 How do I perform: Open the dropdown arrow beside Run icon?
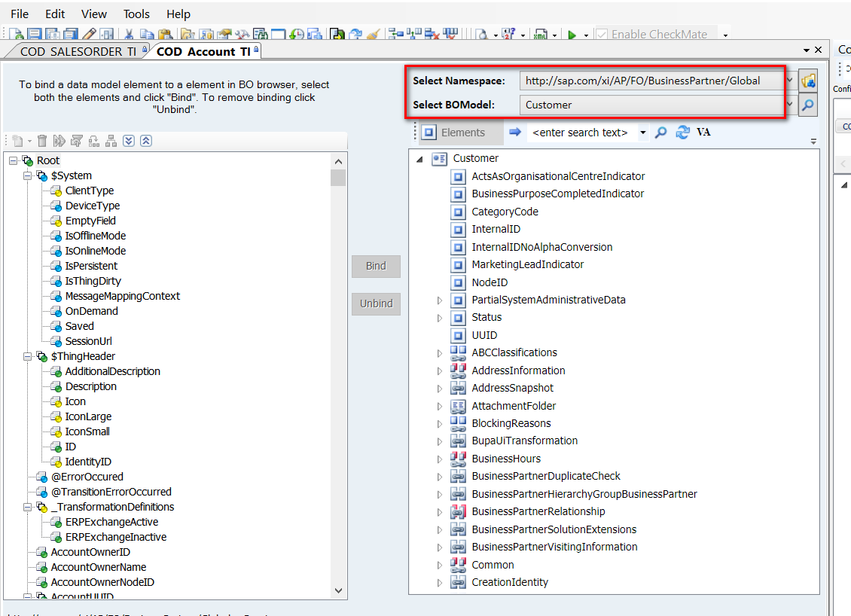(586, 35)
